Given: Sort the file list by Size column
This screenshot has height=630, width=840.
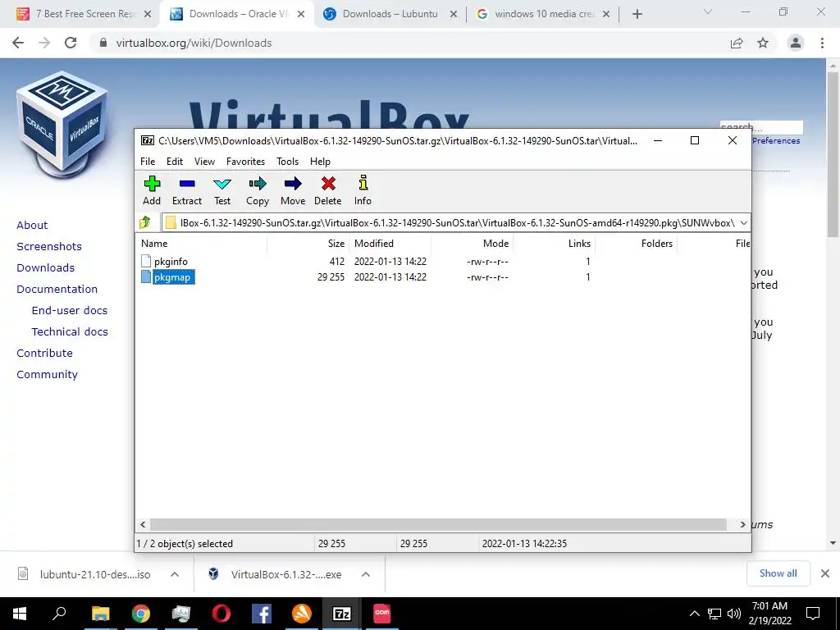Looking at the screenshot, I should pos(308,243).
